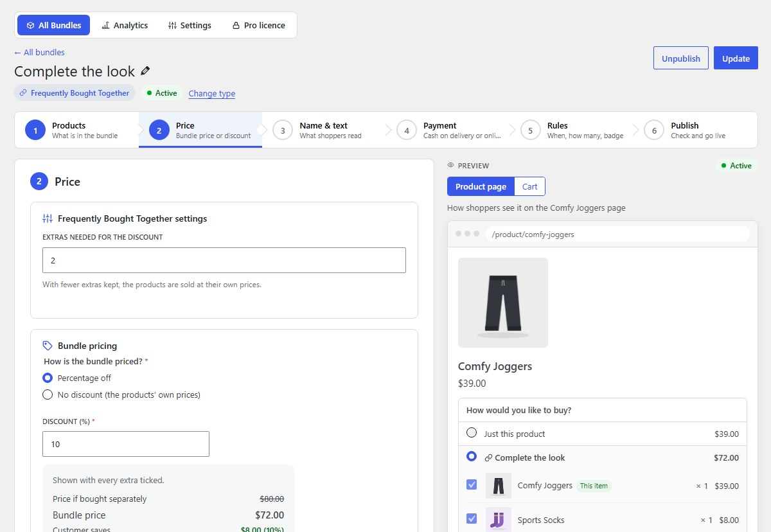Show the Product page preview tab
771x532 pixels.
pos(481,186)
